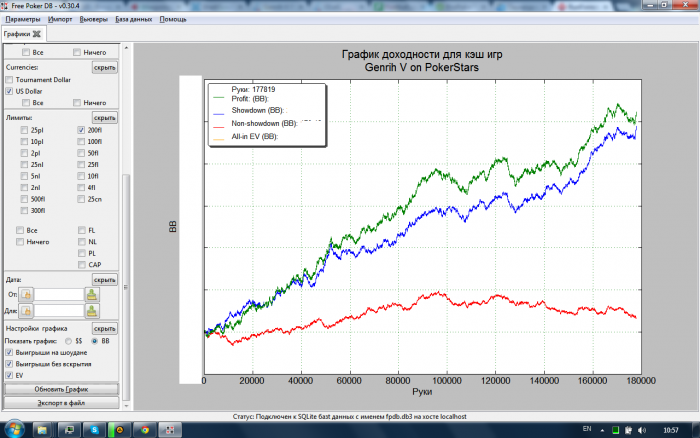Open the Windows Start menu
The height and width of the screenshot is (438, 700).
(x=14, y=430)
